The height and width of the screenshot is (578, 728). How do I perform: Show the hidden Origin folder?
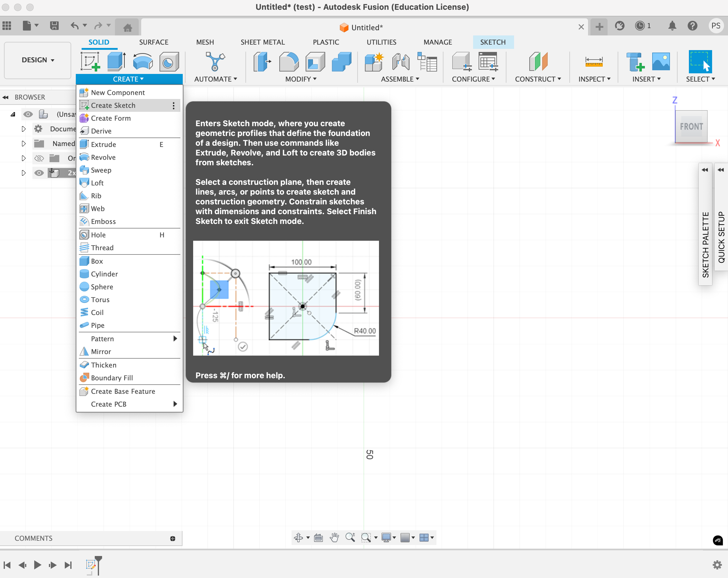39,158
